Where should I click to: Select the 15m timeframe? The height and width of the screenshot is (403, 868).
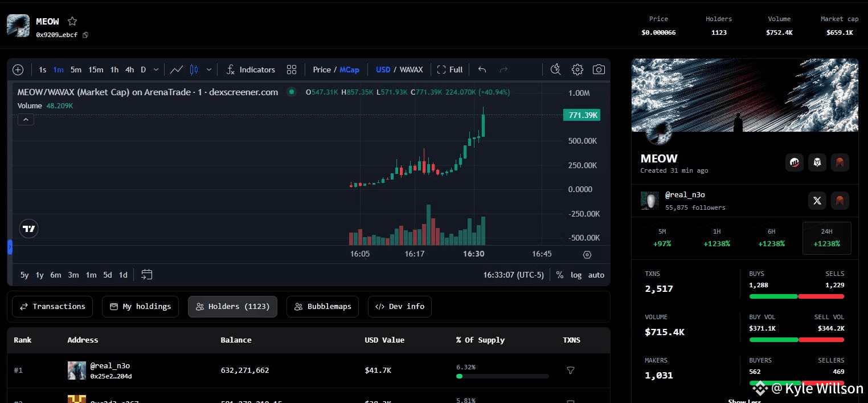pyautogui.click(x=96, y=70)
